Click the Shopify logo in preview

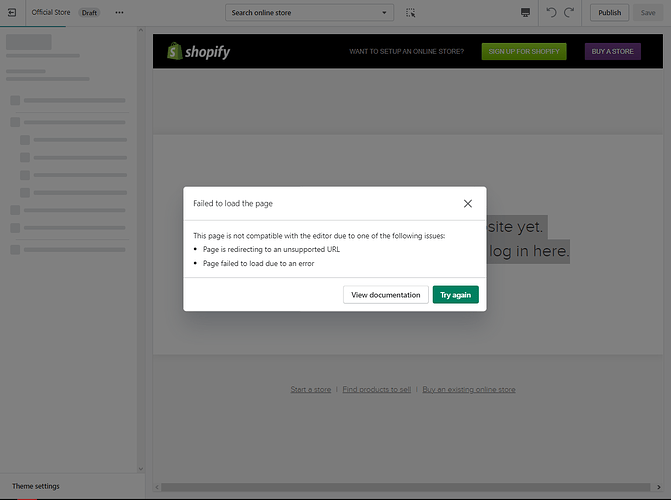click(x=199, y=51)
